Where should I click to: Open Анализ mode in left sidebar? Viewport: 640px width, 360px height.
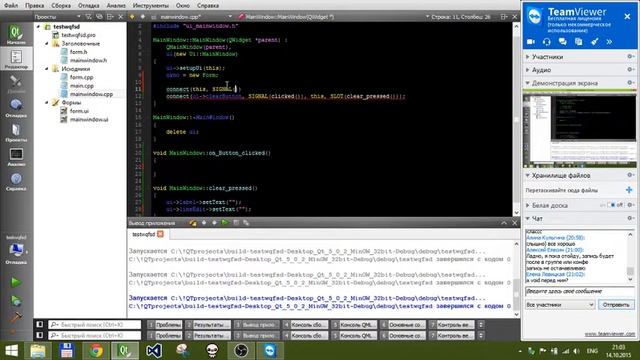point(16,157)
